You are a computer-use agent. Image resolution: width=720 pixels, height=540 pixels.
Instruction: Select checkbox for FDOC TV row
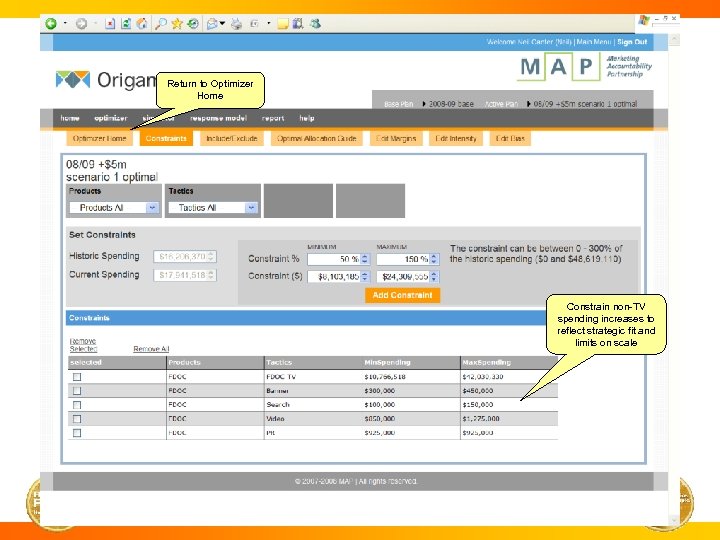point(77,377)
